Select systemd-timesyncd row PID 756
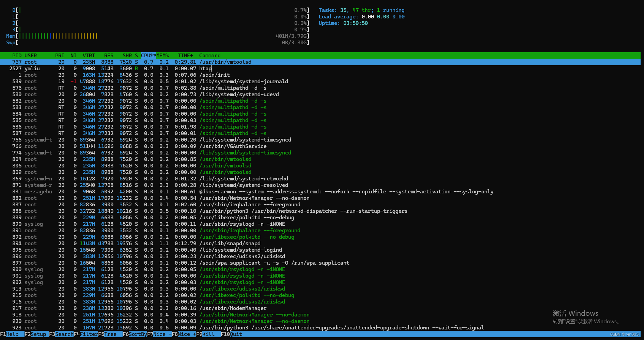The height and width of the screenshot is (340, 644). coord(320,140)
